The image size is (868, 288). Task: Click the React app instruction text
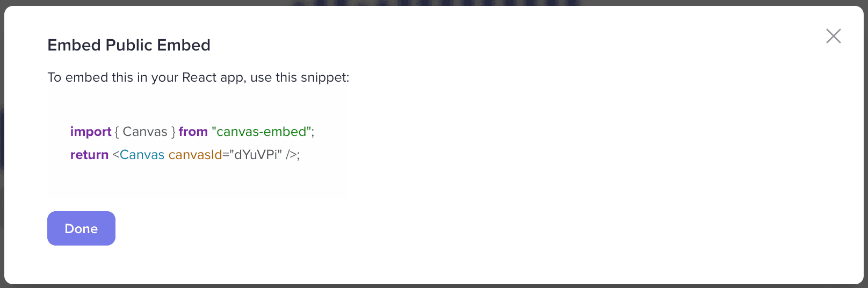pos(198,77)
